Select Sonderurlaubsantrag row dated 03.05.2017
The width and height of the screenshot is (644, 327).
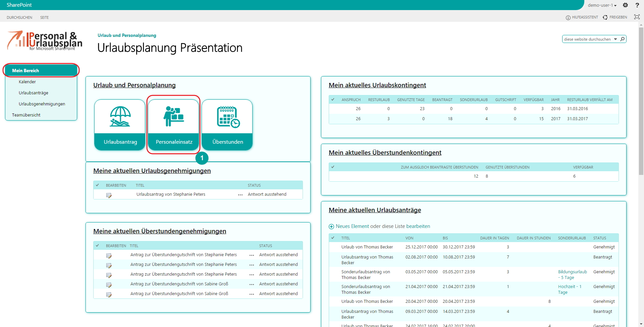coord(474,275)
